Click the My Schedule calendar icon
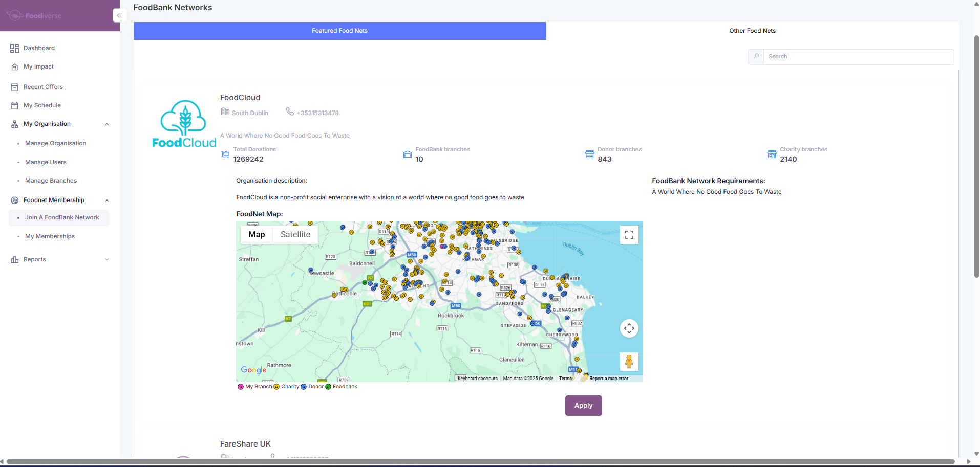Image resolution: width=980 pixels, height=467 pixels. click(x=14, y=106)
